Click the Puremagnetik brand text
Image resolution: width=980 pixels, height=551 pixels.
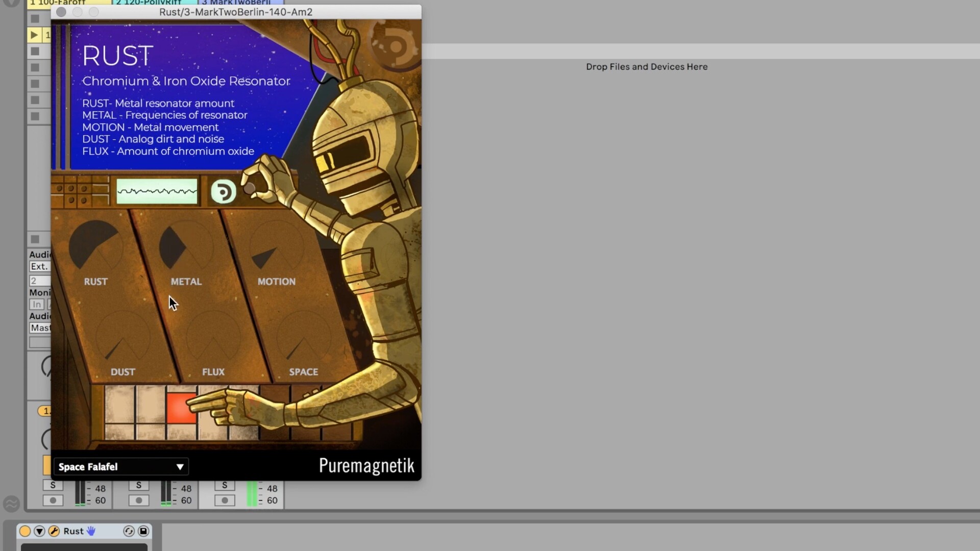(366, 466)
